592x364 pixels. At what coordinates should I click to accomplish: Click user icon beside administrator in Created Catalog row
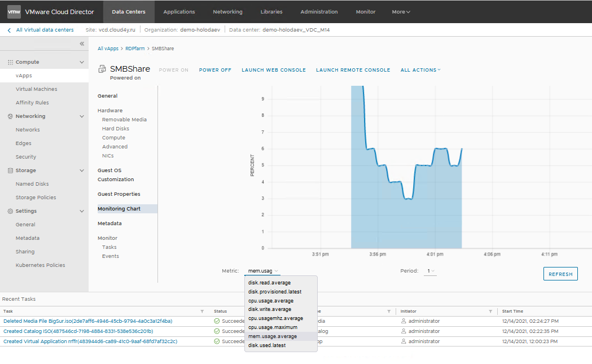click(x=403, y=331)
